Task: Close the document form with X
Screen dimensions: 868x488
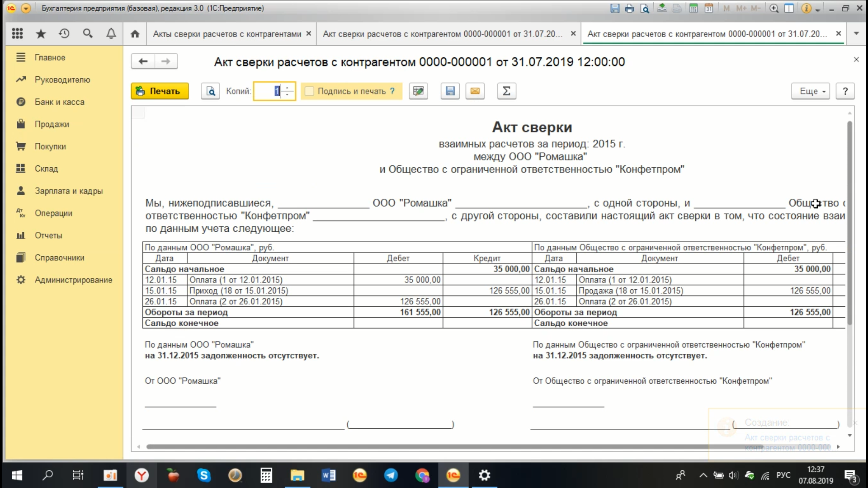Action: pyautogui.click(x=856, y=60)
